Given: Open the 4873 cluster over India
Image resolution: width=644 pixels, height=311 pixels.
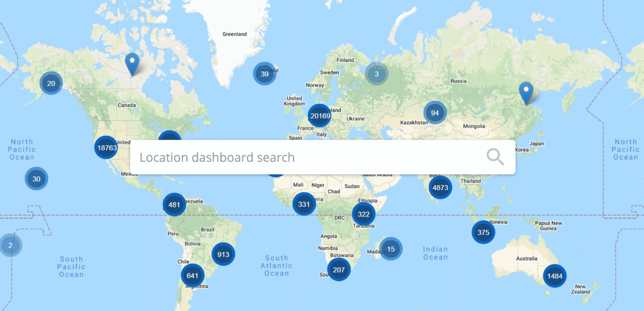Looking at the screenshot, I should tap(440, 187).
